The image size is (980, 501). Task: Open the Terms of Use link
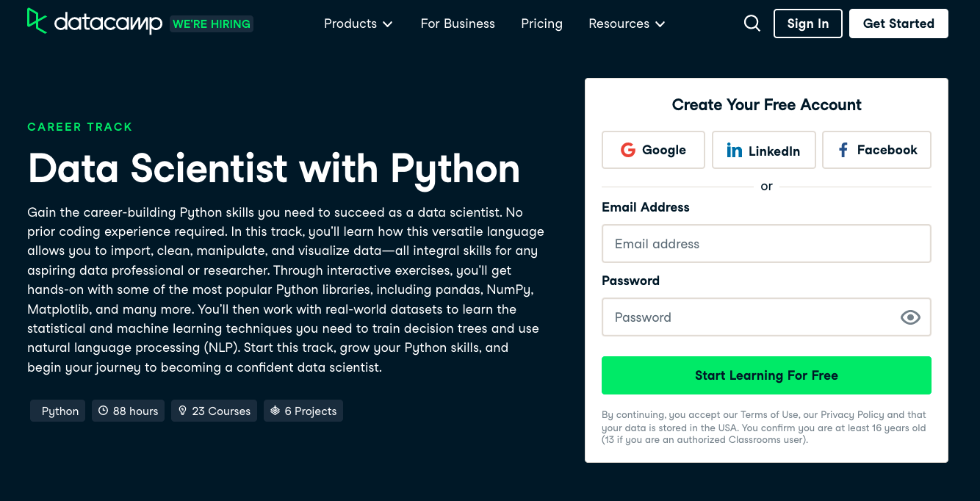pyautogui.click(x=769, y=415)
